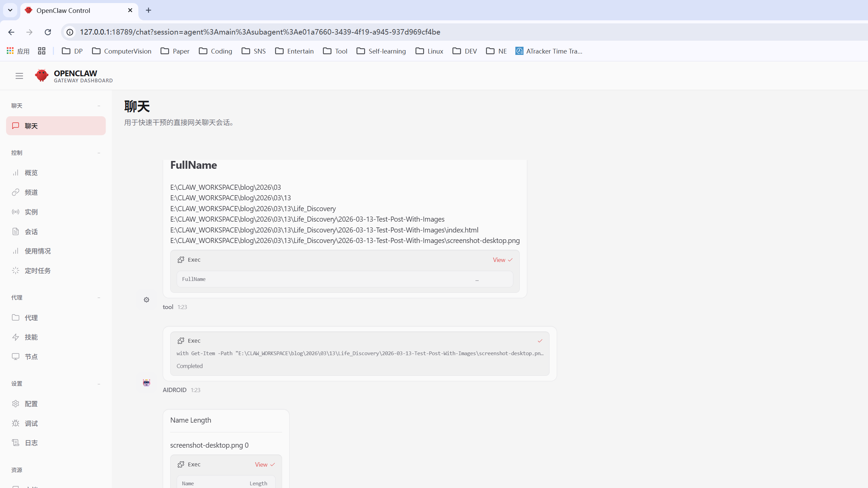
Task: Go to 频道 channels section
Action: click(x=31, y=192)
